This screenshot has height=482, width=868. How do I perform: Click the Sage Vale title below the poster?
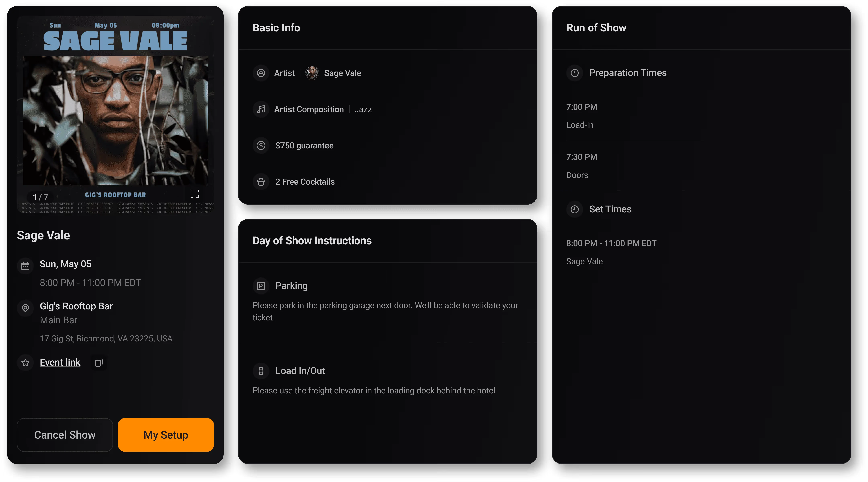[x=43, y=235]
